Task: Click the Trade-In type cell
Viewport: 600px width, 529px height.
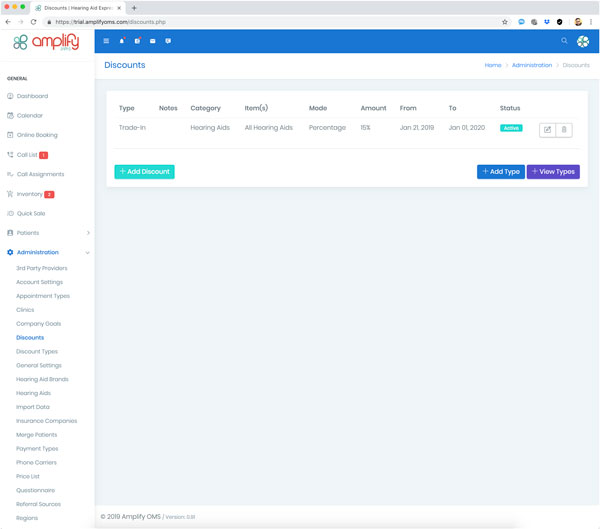Action: [132, 127]
